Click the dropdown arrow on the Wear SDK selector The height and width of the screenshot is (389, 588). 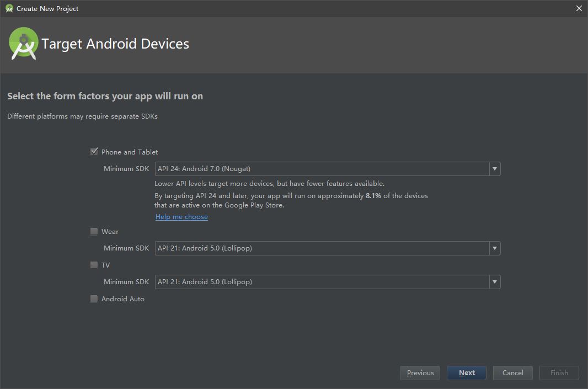[x=494, y=248]
